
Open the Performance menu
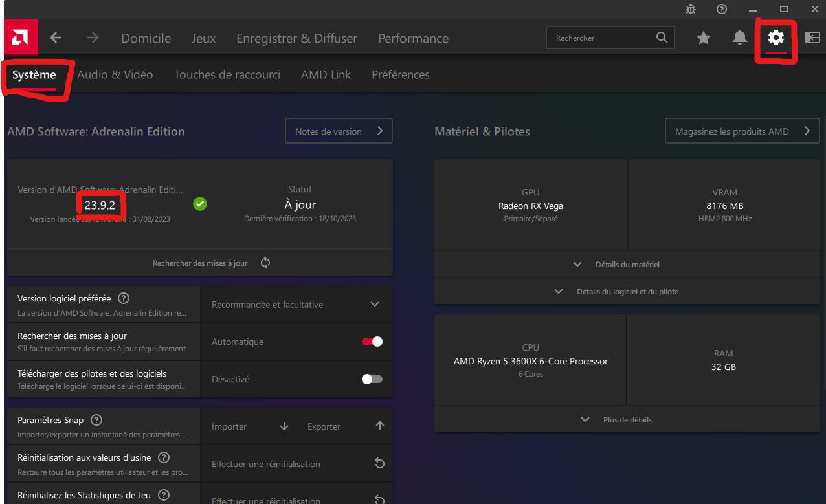point(413,38)
